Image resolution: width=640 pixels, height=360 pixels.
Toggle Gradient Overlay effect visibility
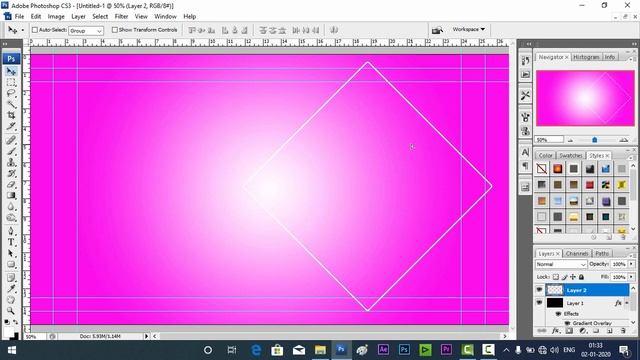(567, 323)
